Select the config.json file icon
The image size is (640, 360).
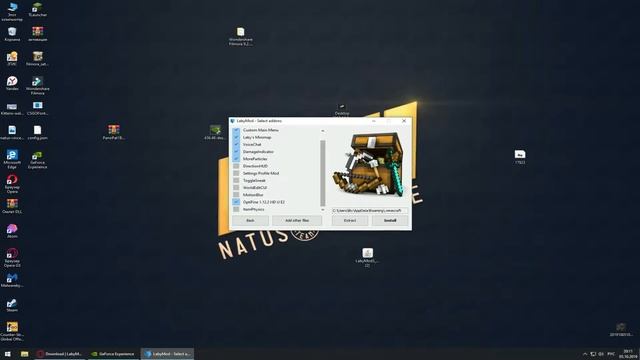[x=38, y=133]
